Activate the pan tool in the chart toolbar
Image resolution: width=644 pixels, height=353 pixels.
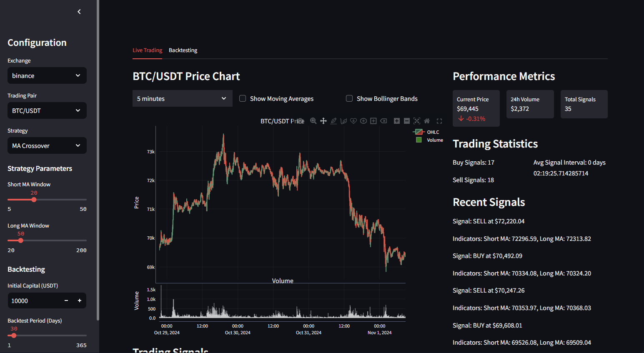coord(323,121)
